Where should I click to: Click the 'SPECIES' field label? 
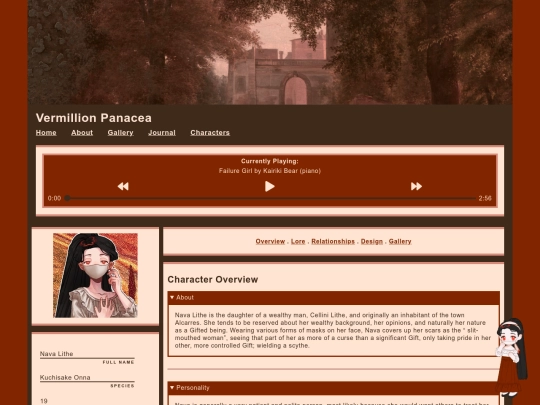tap(122, 386)
